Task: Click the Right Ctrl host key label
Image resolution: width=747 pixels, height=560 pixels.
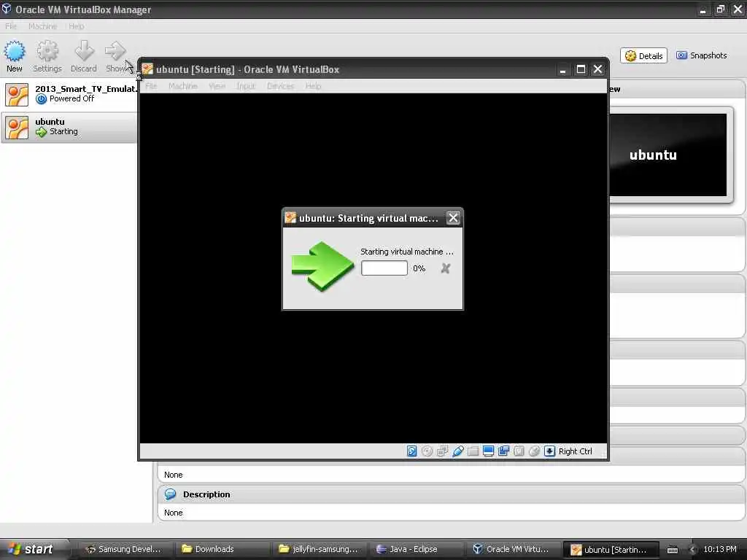Action: (x=575, y=451)
